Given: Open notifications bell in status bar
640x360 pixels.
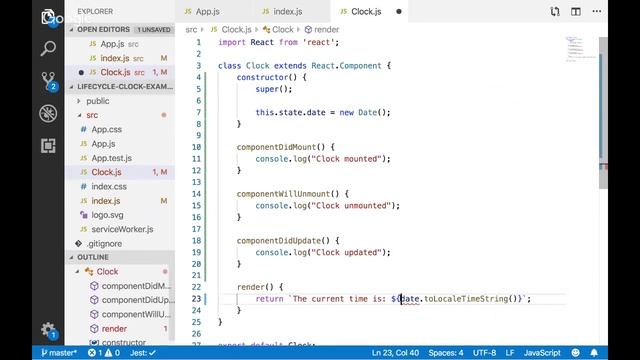Looking at the screenshot, I should (x=594, y=353).
